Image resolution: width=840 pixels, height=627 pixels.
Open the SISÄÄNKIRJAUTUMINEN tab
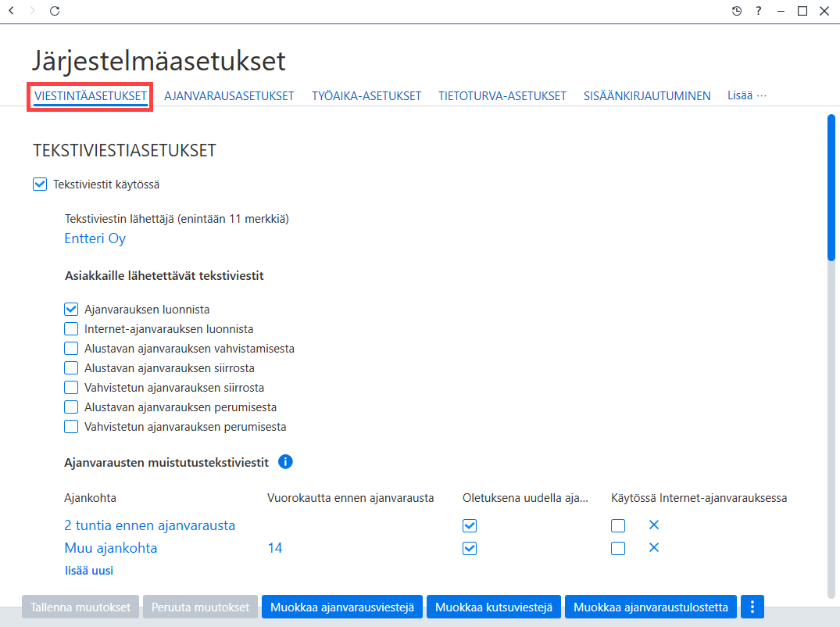coord(647,96)
